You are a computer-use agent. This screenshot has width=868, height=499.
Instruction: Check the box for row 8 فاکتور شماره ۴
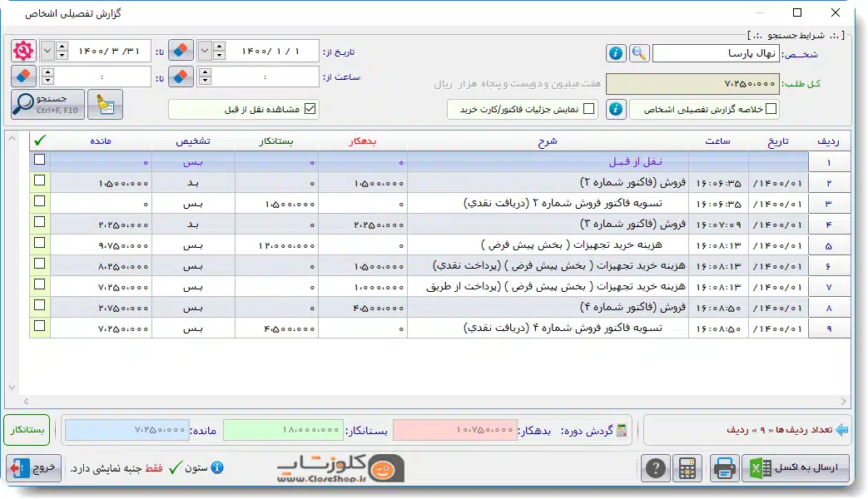(39, 305)
